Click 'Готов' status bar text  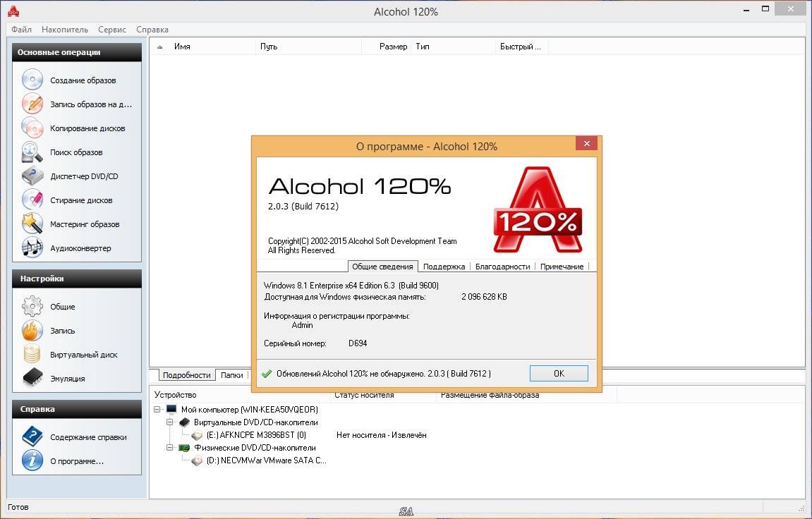coord(18,507)
